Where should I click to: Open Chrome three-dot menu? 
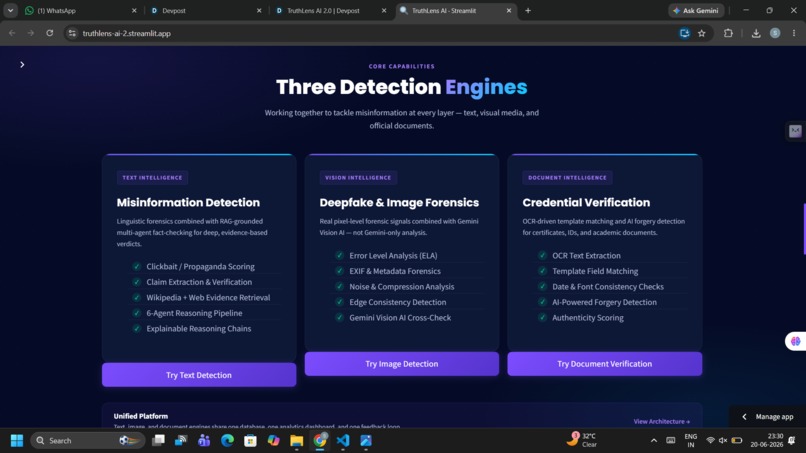(x=794, y=33)
